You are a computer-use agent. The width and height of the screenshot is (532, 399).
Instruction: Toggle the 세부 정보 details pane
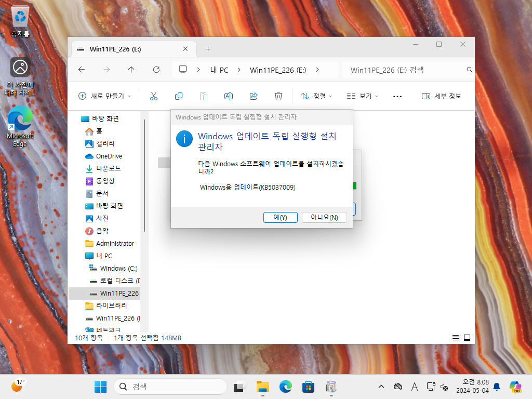[442, 96]
